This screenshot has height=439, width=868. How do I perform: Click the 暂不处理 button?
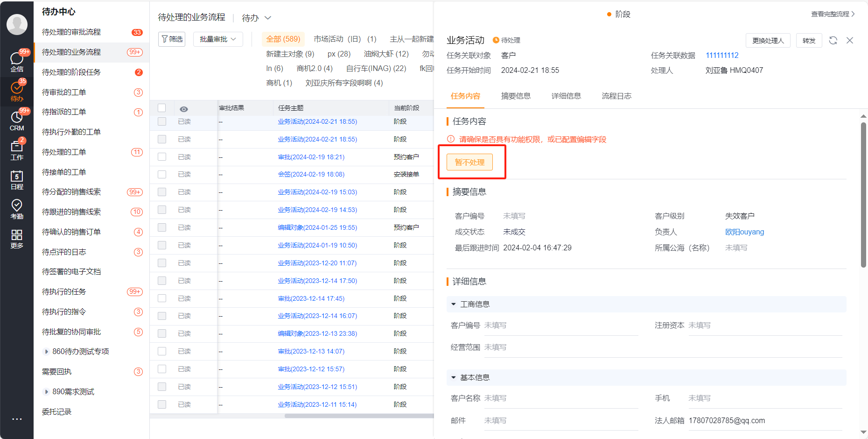click(469, 162)
